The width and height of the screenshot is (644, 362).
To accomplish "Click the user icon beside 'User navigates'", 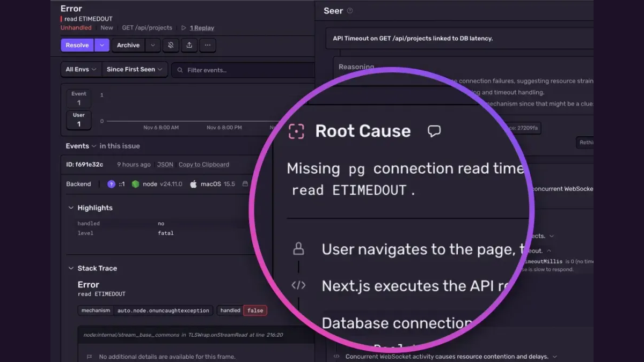I will click(x=298, y=249).
